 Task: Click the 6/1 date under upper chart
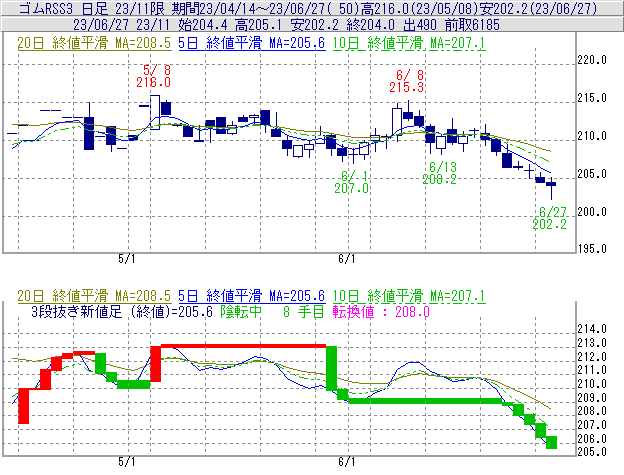(x=347, y=259)
